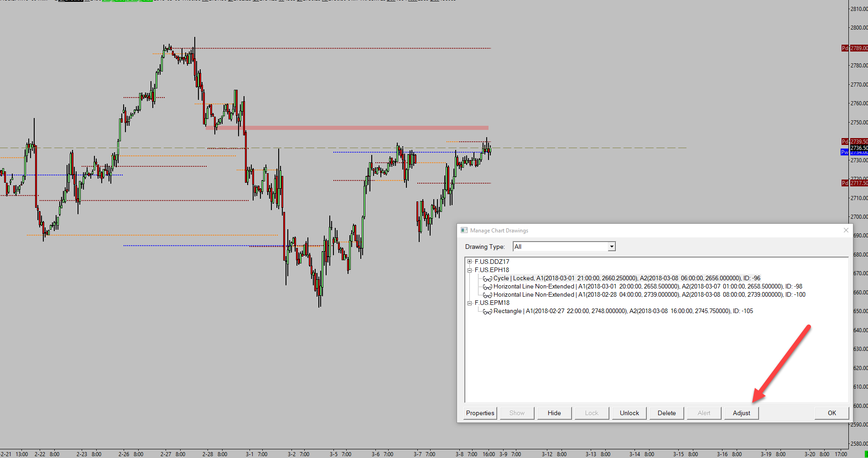Click glasses icon of Horizontal Line ID -100
Image resolution: width=868 pixels, height=458 pixels.
click(x=488, y=295)
